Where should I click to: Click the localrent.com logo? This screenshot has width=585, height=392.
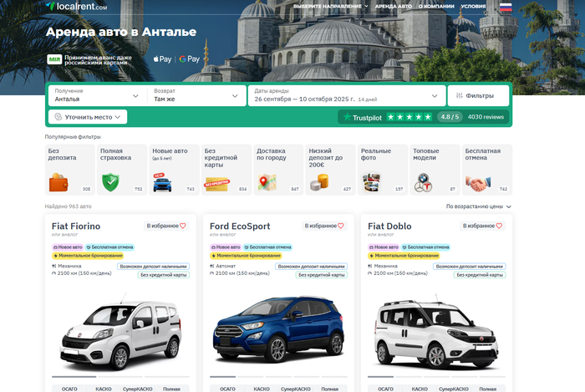coord(77,7)
